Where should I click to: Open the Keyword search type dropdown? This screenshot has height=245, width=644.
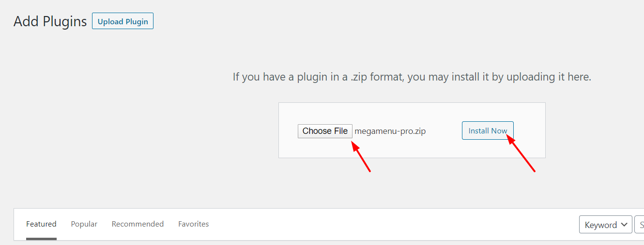point(605,225)
